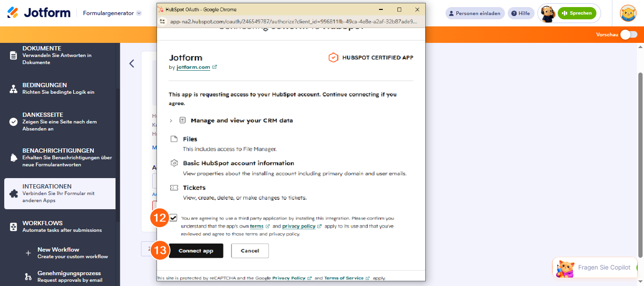
Task: Click the site information icon in address bar
Action: pyautogui.click(x=163, y=21)
